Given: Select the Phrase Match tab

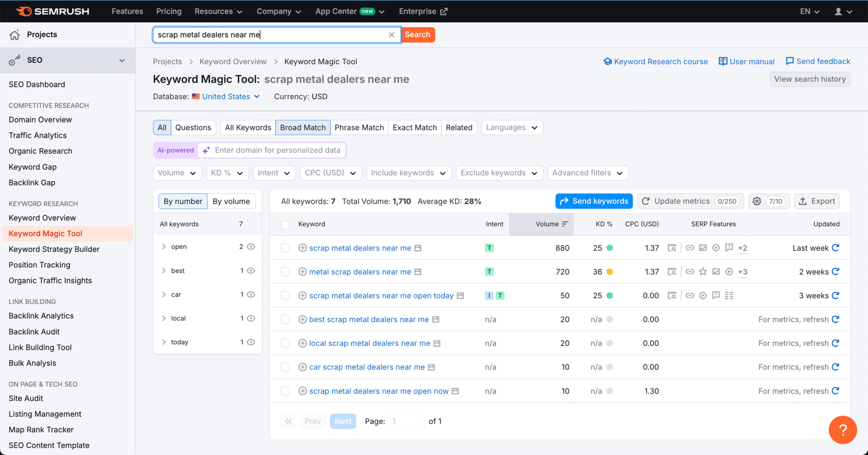Looking at the screenshot, I should point(359,127).
